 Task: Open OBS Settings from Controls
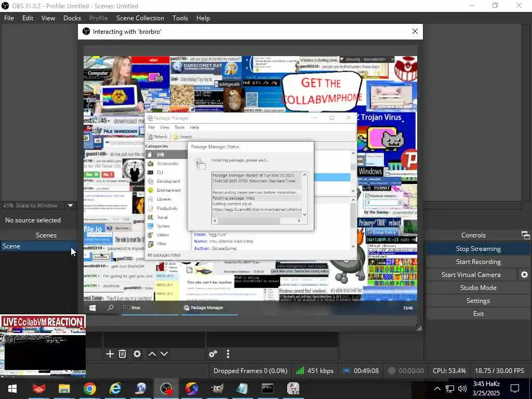[x=478, y=301]
